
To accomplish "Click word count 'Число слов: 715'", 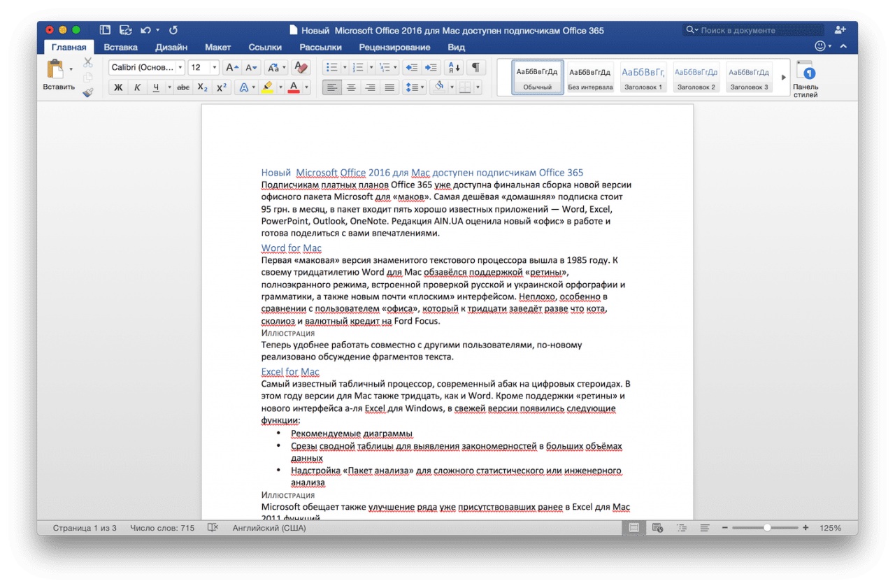I will click(162, 528).
